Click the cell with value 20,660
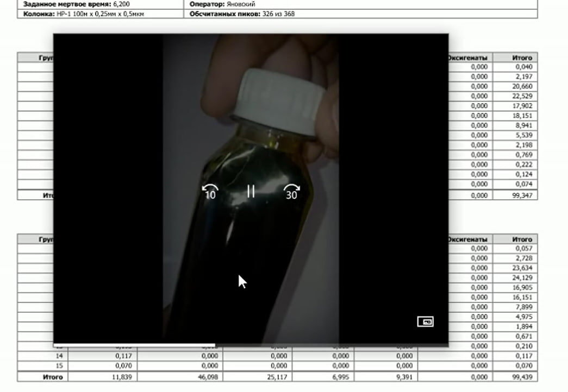The image size is (568, 392). (x=515, y=86)
